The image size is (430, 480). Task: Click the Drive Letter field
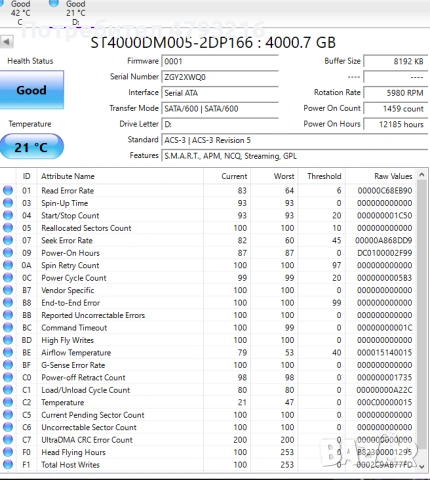(x=220, y=124)
